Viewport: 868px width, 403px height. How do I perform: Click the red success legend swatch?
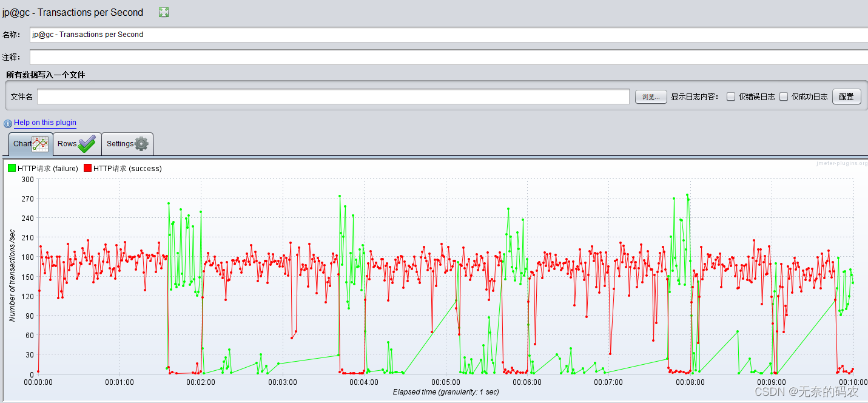87,168
